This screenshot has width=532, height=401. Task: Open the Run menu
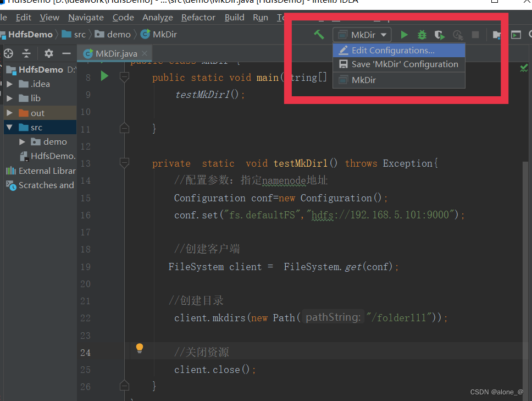click(261, 17)
